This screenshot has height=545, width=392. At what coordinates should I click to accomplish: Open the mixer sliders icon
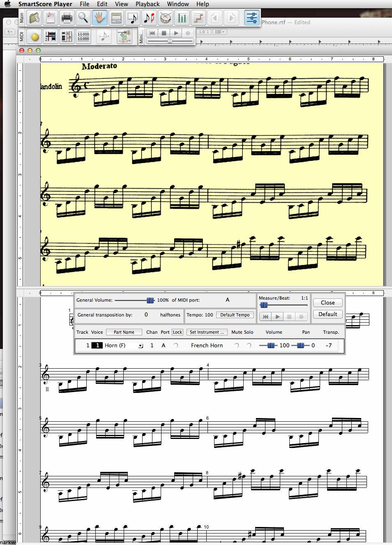pyautogui.click(x=251, y=18)
